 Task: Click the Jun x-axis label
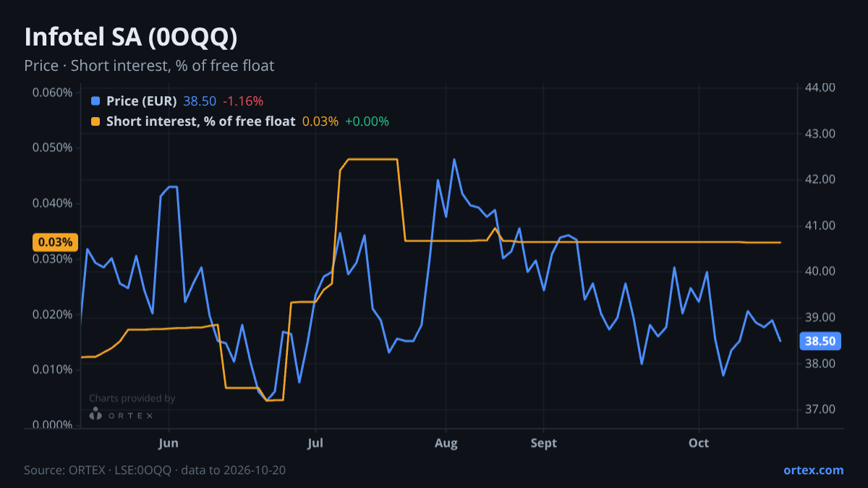168,443
